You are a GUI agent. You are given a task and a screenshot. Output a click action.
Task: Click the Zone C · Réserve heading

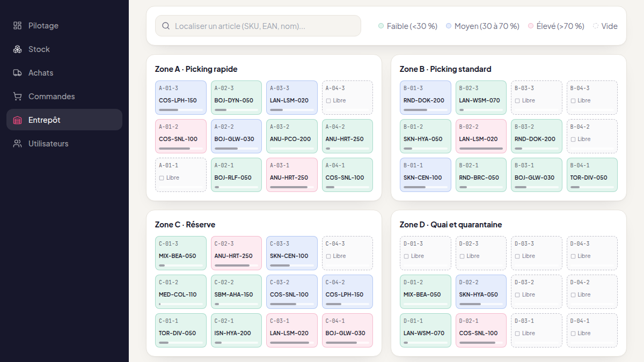pos(185,225)
